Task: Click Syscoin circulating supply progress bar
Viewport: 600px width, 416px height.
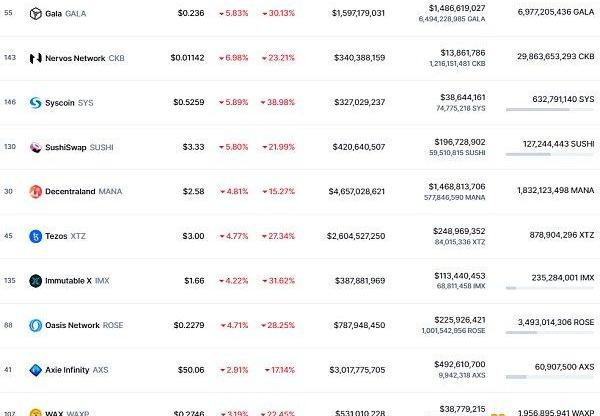Action: 548,111
